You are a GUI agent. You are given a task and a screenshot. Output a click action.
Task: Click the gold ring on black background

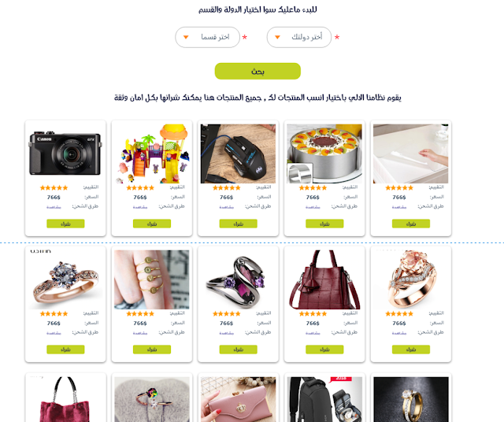tap(411, 399)
